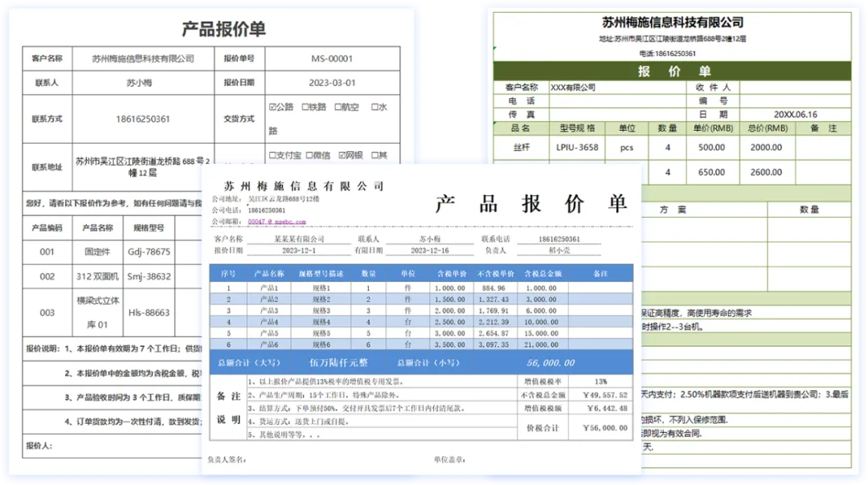Click total price 2600.00 in green quotation

coord(766,173)
